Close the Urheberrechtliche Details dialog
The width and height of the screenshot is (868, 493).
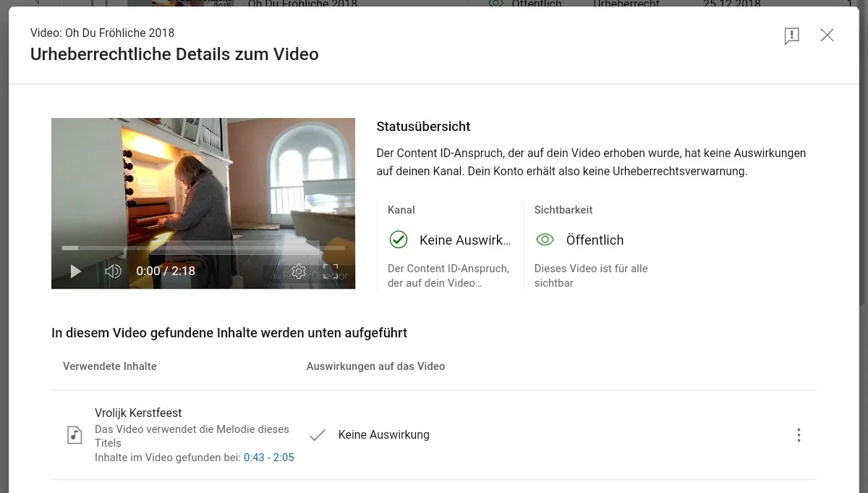827,35
